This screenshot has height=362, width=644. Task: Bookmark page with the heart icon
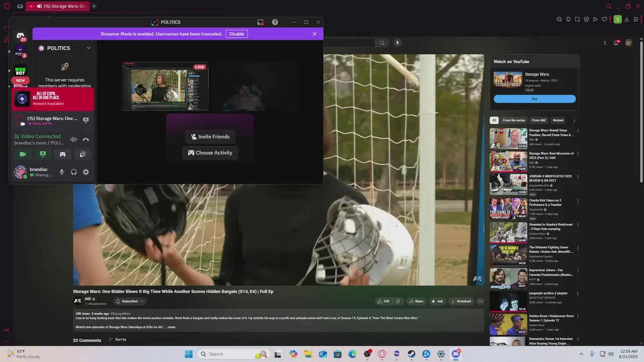[604, 20]
